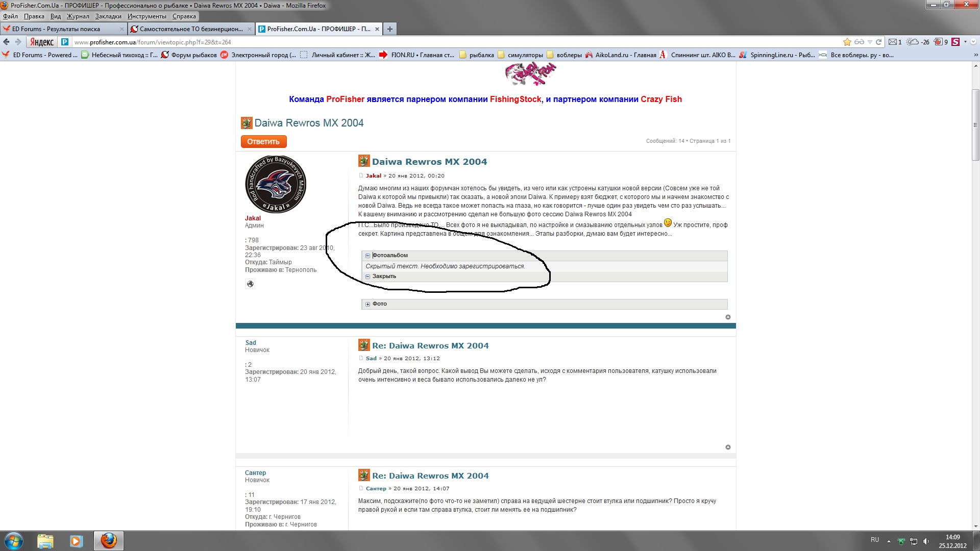
Task: Open the Jakal author profile link
Action: pyautogui.click(x=373, y=176)
